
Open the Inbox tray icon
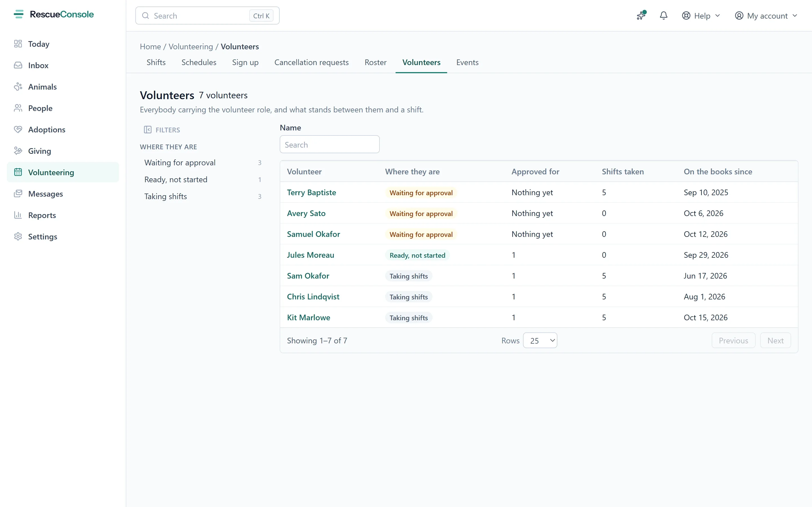(18, 65)
